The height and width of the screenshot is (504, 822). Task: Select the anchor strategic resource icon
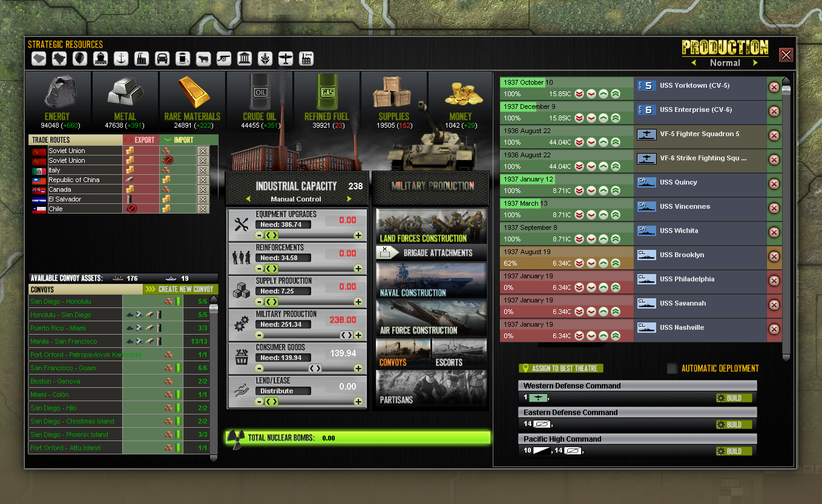[x=121, y=59]
